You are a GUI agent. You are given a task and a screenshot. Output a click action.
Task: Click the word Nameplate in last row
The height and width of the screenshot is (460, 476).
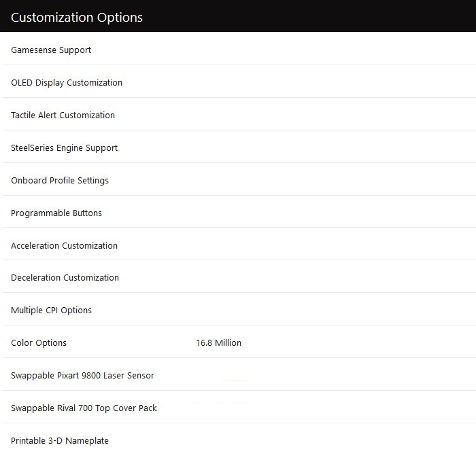87,440
